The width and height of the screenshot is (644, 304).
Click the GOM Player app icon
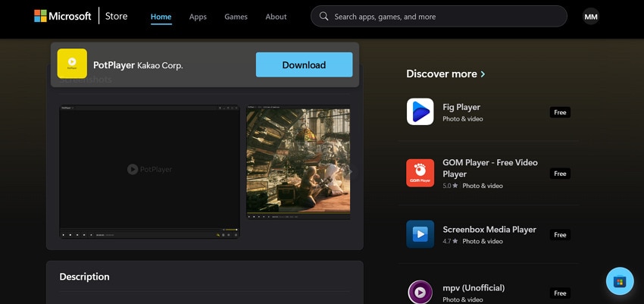[420, 173]
